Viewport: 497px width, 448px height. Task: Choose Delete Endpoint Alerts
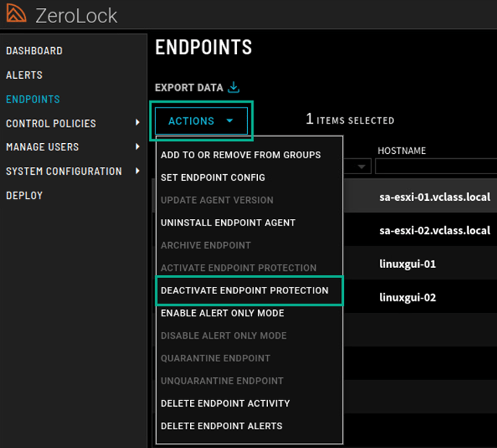[221, 426]
